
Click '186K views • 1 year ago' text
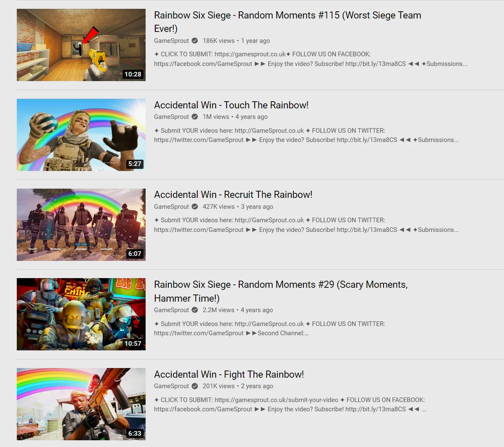tap(236, 41)
